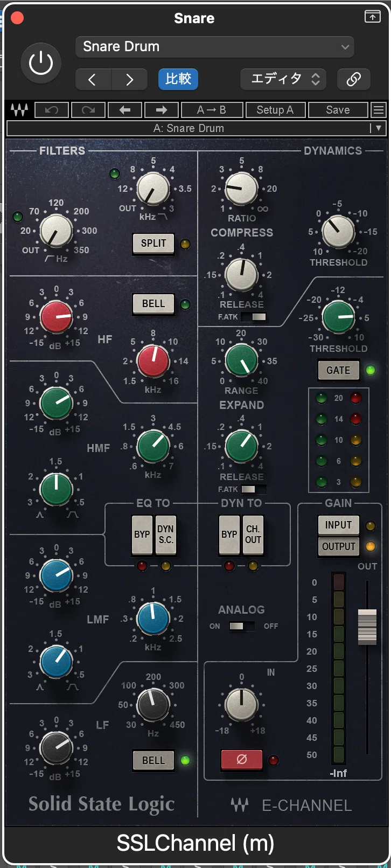Click the compressor THRESHOLD knob

click(338, 232)
